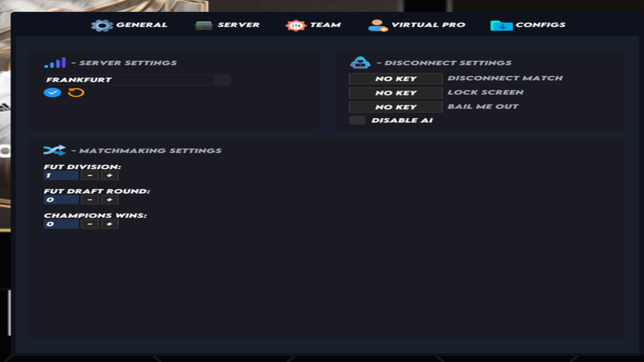644x362 pixels.
Task: Click the General gear icon
Action: [x=102, y=25]
